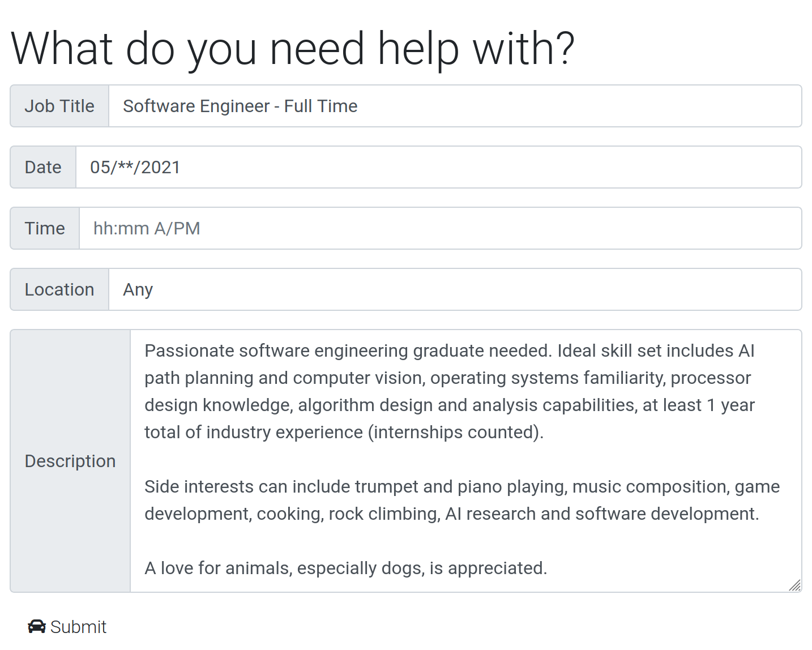
Task: Click the "Job Title" field label
Action: click(59, 106)
